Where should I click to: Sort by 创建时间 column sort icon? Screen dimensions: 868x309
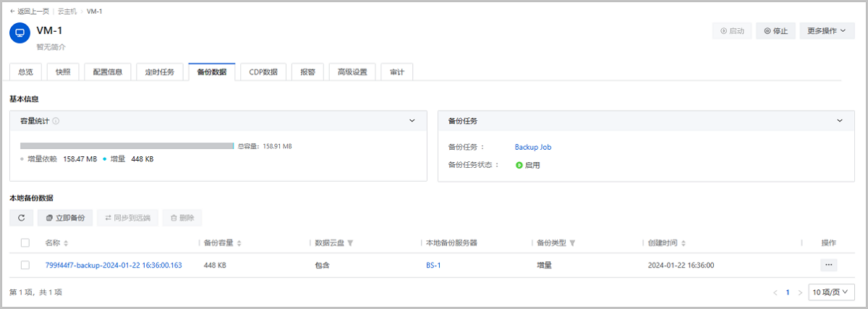(x=683, y=243)
